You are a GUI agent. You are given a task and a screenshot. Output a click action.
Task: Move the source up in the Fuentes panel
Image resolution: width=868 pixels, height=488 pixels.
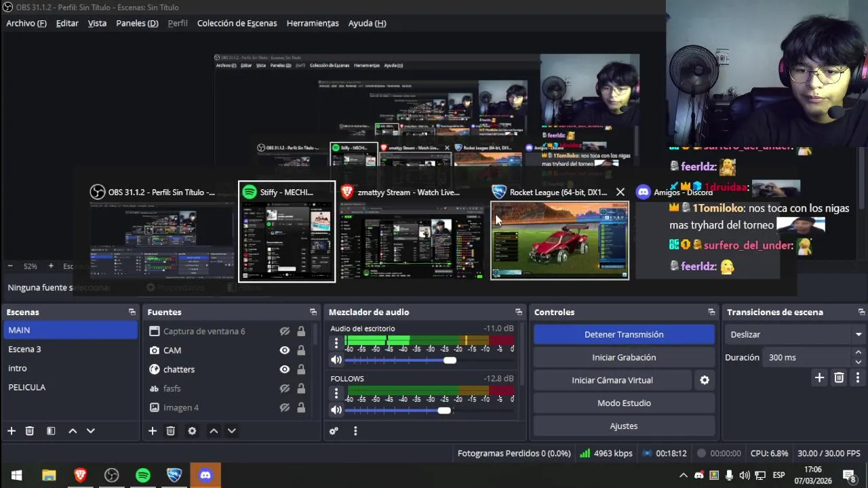pyautogui.click(x=214, y=431)
